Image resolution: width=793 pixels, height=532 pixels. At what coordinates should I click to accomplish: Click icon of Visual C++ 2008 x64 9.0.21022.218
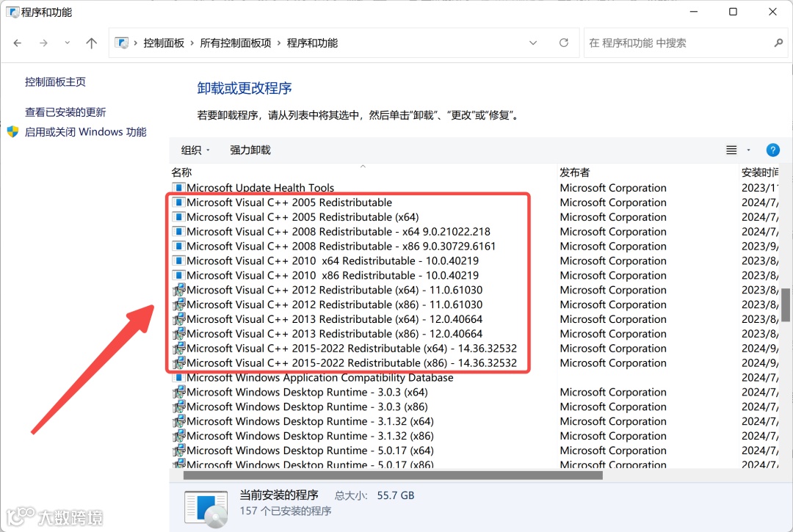click(x=178, y=232)
